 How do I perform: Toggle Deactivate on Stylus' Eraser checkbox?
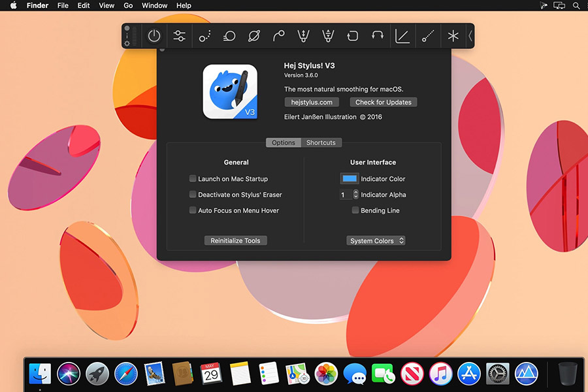(x=193, y=194)
